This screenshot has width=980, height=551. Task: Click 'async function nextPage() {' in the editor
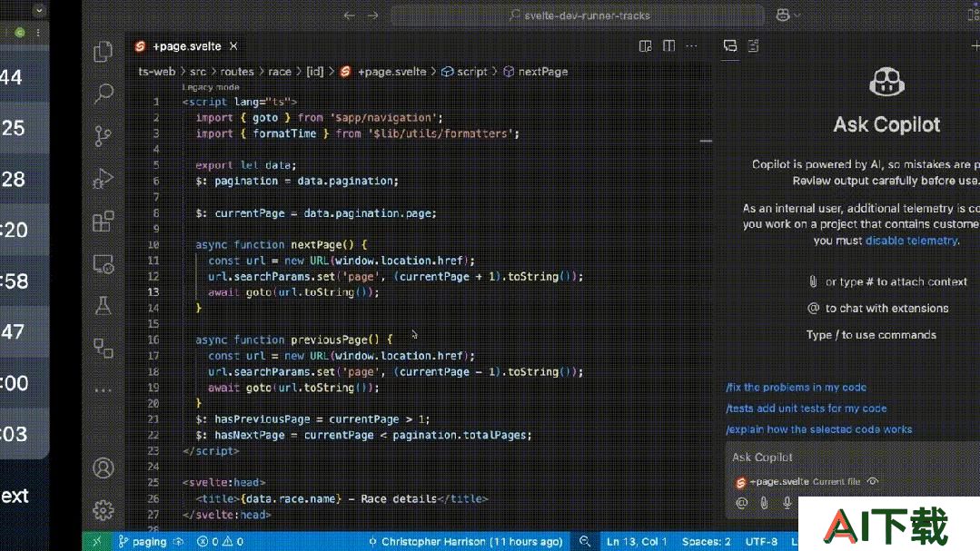click(x=282, y=245)
